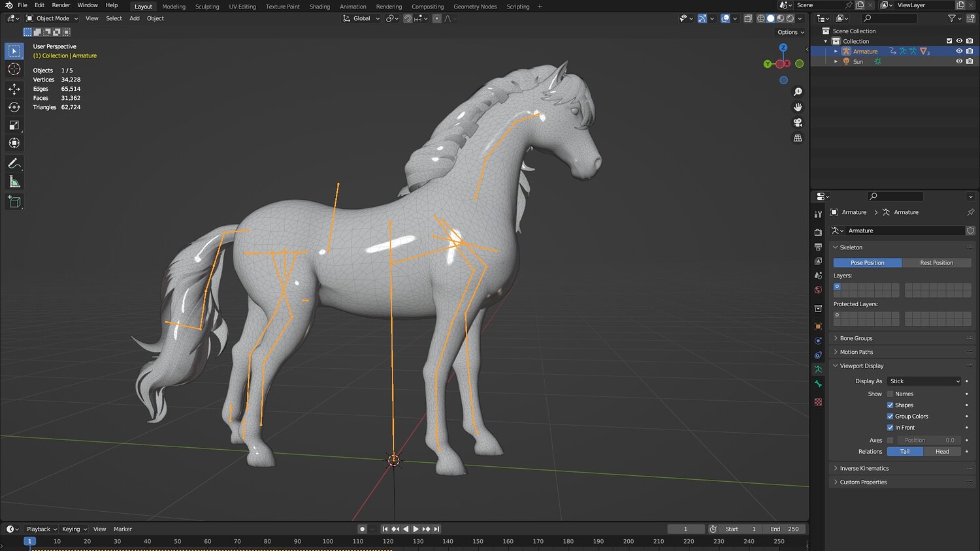Open the Scene properties tab
Screen dimensions: 980x551
[x=818, y=275]
